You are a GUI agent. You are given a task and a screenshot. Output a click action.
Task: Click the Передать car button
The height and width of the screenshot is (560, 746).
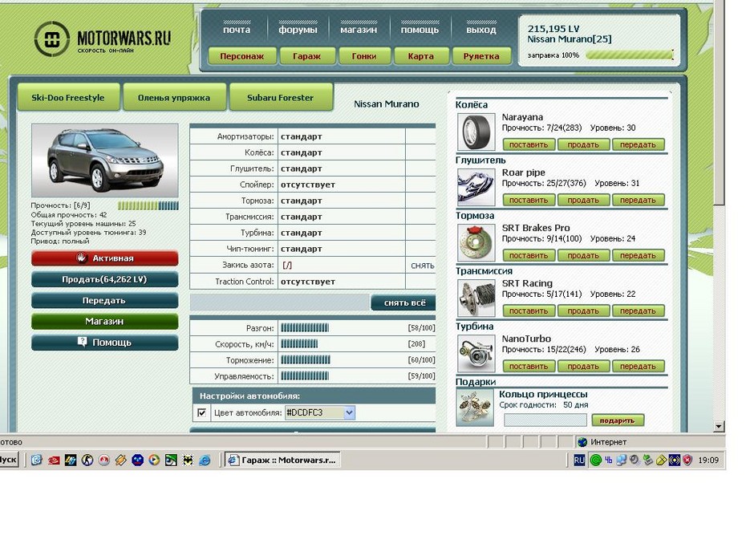(104, 301)
